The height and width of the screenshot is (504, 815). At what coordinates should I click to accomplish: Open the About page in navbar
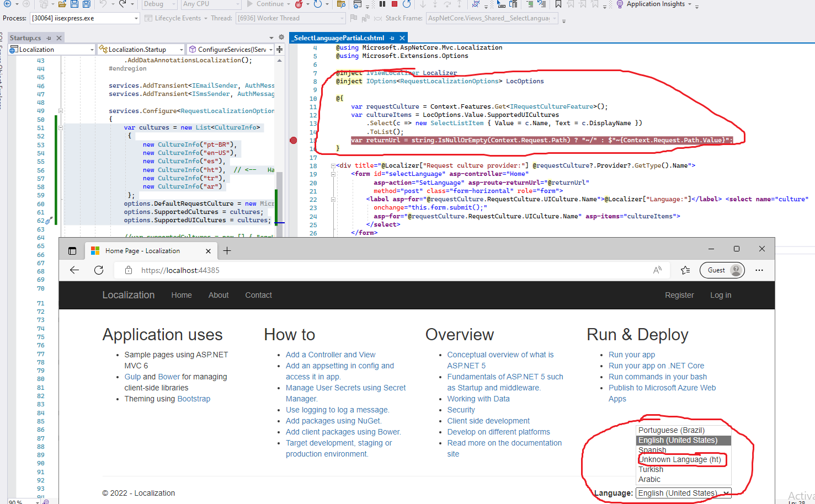click(x=219, y=295)
